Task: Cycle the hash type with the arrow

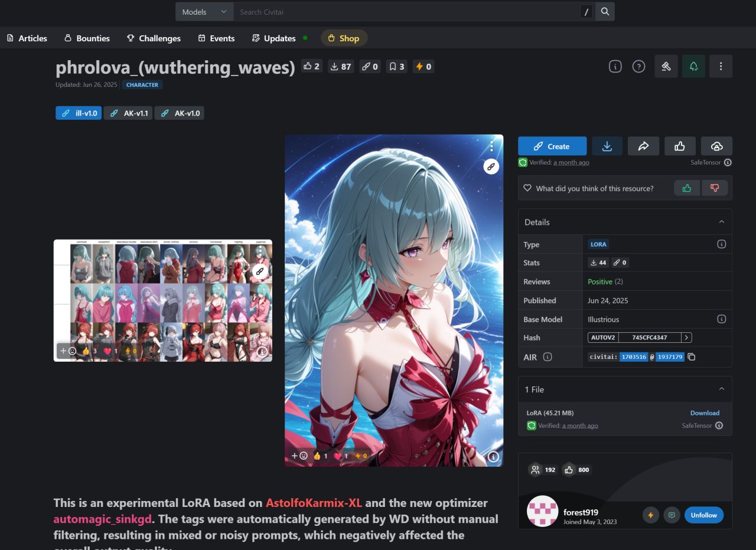Action: coord(686,338)
